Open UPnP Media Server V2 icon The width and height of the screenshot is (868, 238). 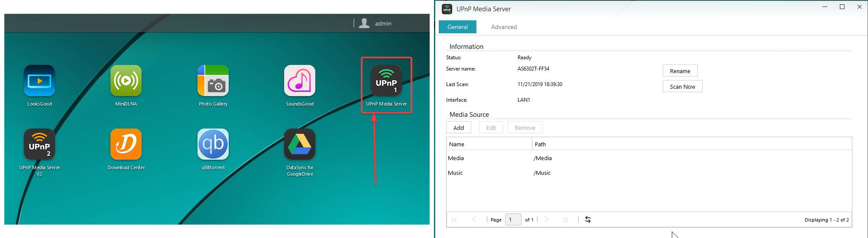(x=39, y=145)
